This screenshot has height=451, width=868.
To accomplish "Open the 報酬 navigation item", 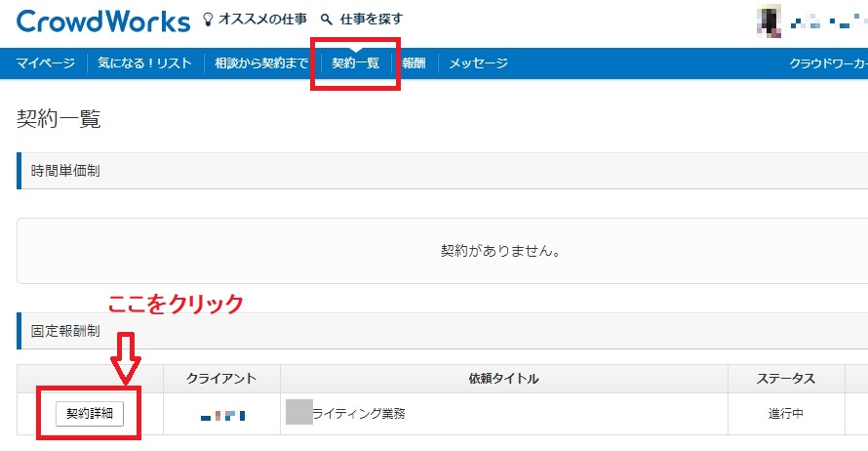I will [x=414, y=63].
